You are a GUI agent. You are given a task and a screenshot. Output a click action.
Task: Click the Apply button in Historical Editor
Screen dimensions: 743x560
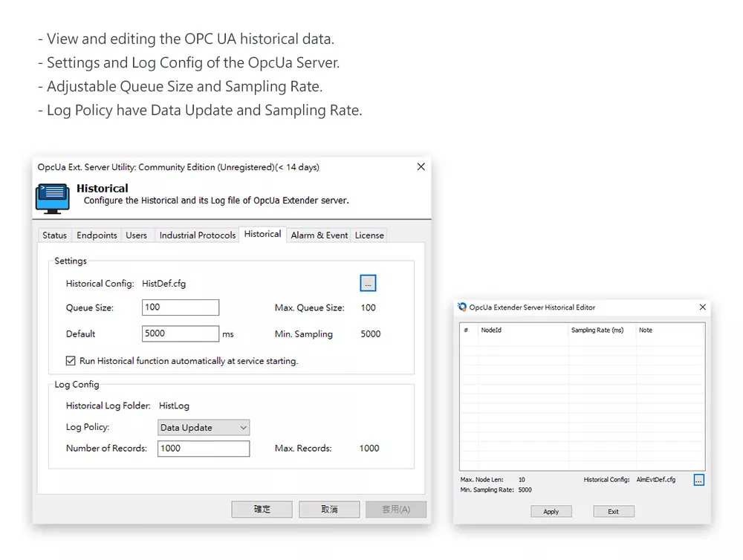(551, 512)
